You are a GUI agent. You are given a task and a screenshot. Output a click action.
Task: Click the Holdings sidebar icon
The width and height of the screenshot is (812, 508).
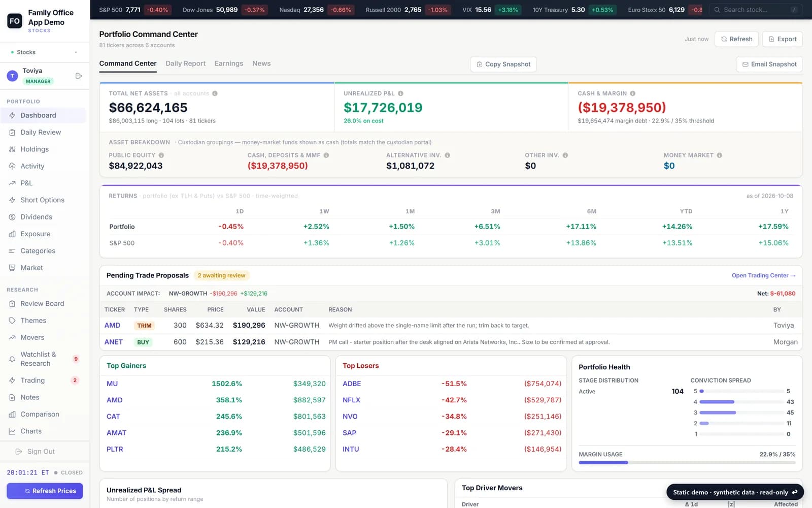point(12,149)
